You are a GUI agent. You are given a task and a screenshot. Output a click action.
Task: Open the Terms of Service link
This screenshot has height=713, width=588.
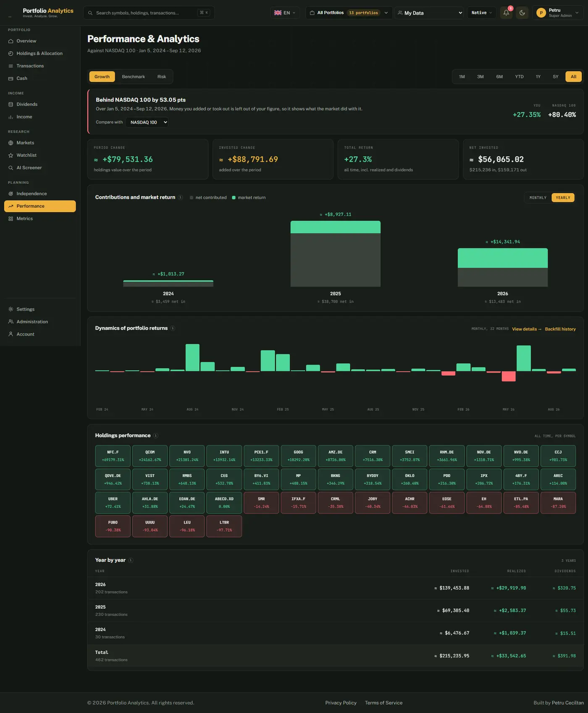(383, 703)
